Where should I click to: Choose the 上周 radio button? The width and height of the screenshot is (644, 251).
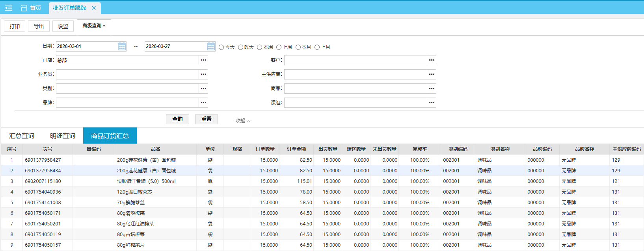(279, 47)
